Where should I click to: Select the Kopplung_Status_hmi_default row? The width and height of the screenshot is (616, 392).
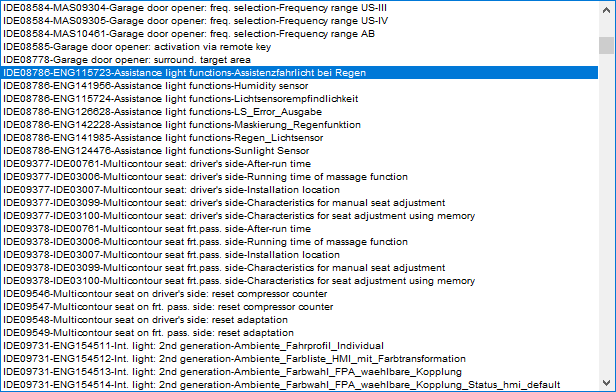tap(299, 384)
